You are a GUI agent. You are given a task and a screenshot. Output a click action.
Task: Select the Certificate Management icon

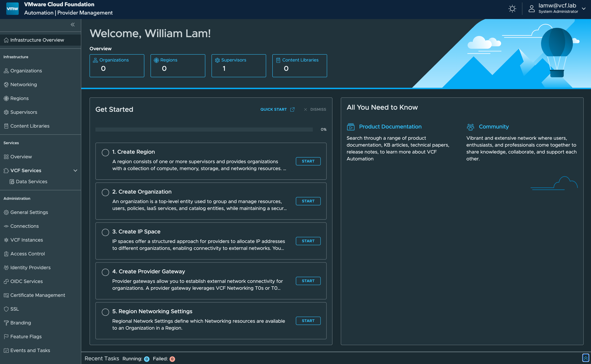click(x=6, y=295)
